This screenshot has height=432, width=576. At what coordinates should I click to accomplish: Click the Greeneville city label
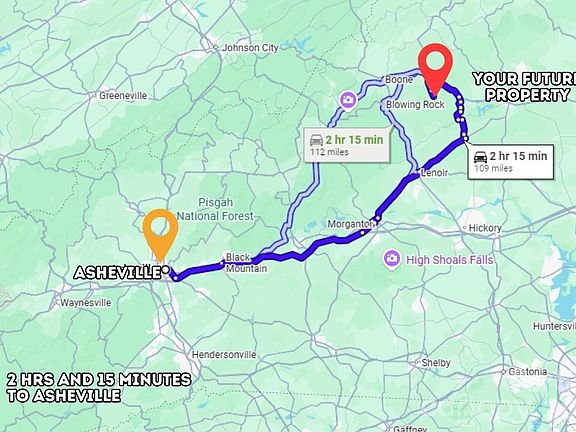[x=123, y=96]
